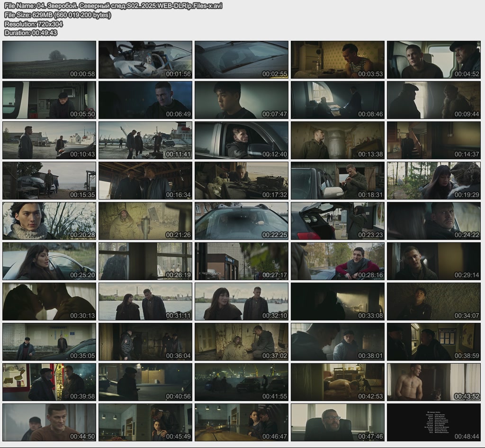Open the thumbnail timestamped 00:22:25
485x448 pixels.
point(242,221)
